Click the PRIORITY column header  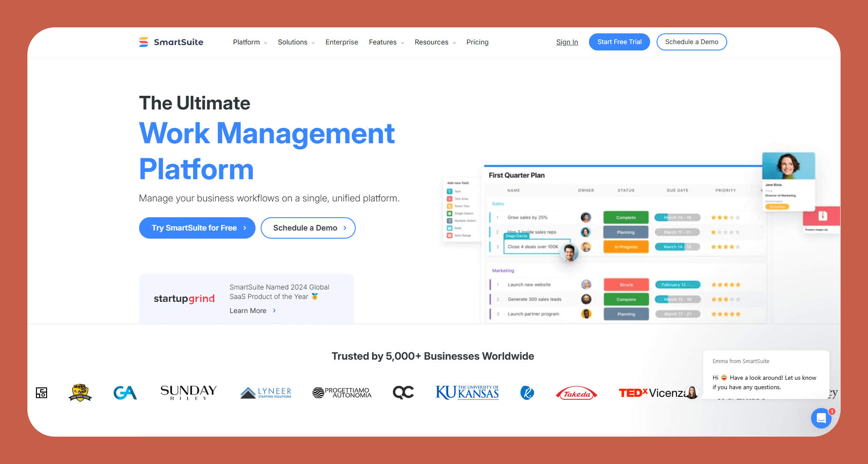tap(725, 190)
